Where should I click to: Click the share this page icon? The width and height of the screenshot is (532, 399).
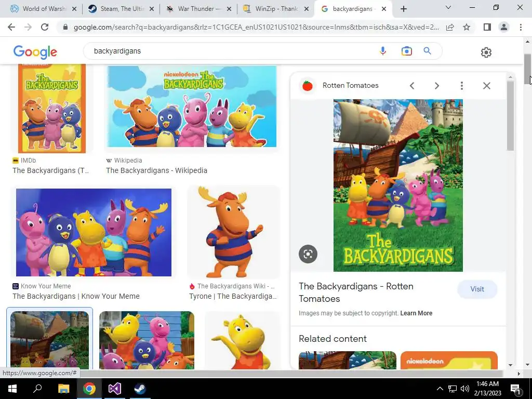click(x=450, y=27)
